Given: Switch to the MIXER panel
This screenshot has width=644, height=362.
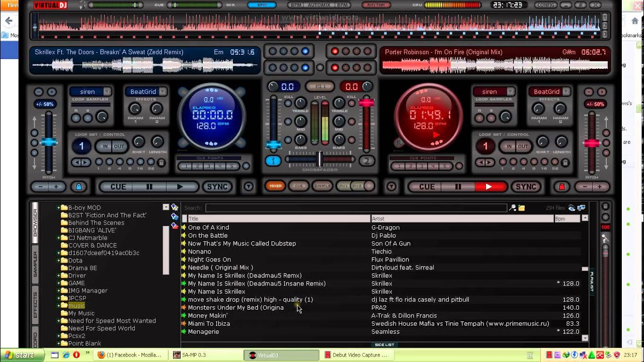Looking at the screenshot, I should click(276, 186).
